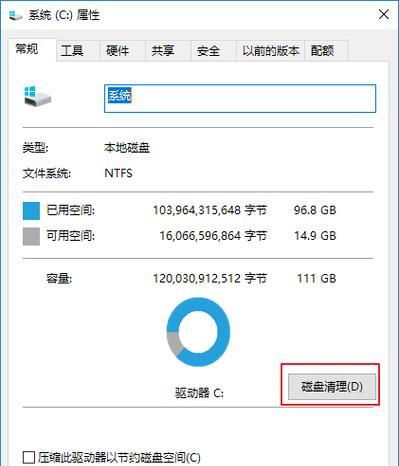This screenshot has width=399, height=466.
Task: Click the capacity value 111 GB
Action: 316,278
